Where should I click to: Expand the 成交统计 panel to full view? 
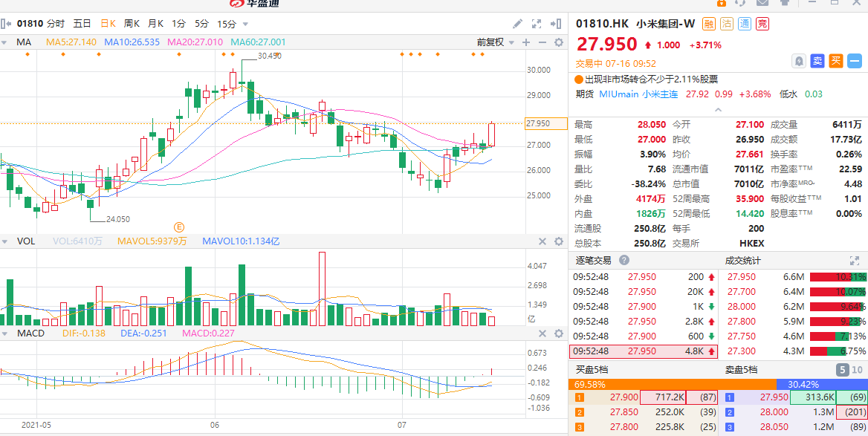pyautogui.click(x=855, y=261)
